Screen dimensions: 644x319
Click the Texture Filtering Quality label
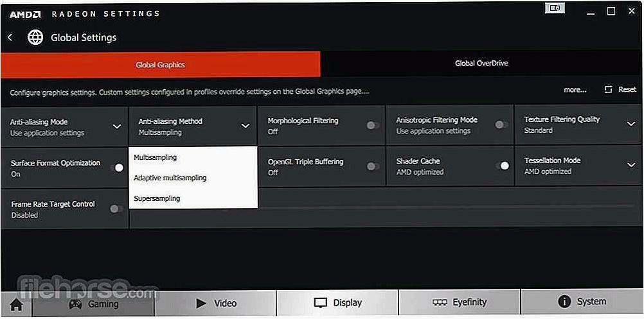pyautogui.click(x=562, y=119)
